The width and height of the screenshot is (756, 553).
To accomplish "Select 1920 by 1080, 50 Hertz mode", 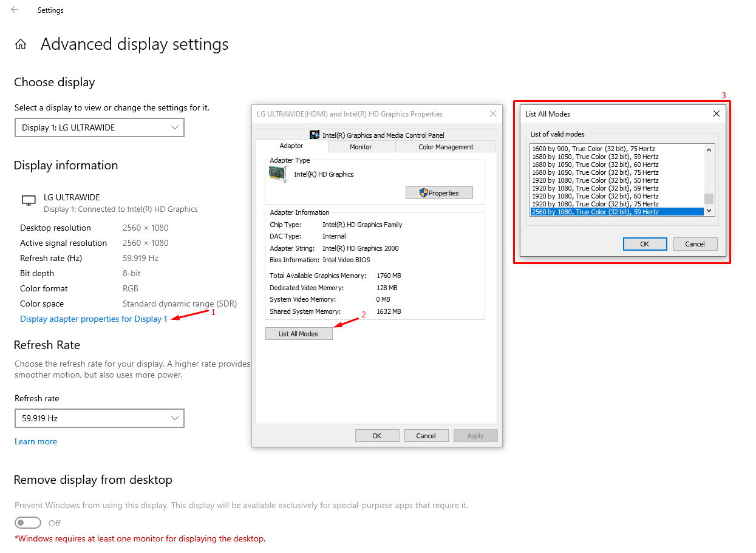I will (x=616, y=180).
